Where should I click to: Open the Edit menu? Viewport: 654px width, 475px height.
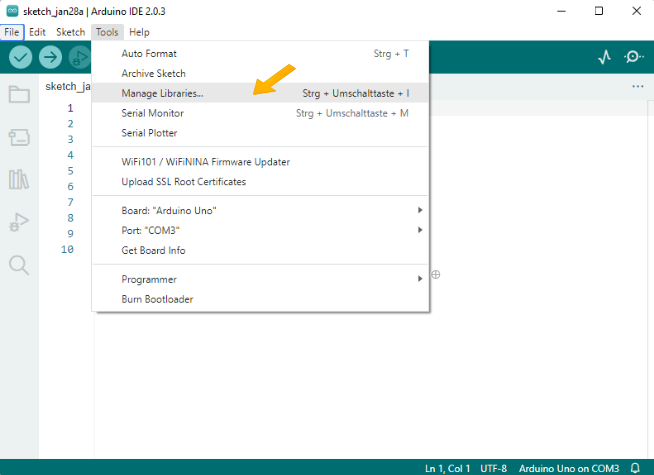pos(37,32)
